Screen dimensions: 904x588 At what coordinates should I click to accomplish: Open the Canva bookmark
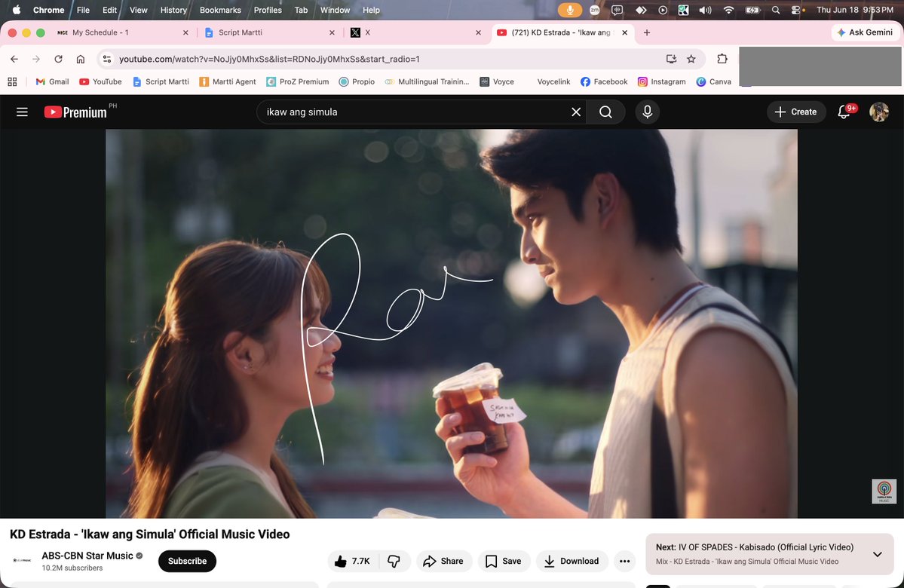pyautogui.click(x=714, y=82)
